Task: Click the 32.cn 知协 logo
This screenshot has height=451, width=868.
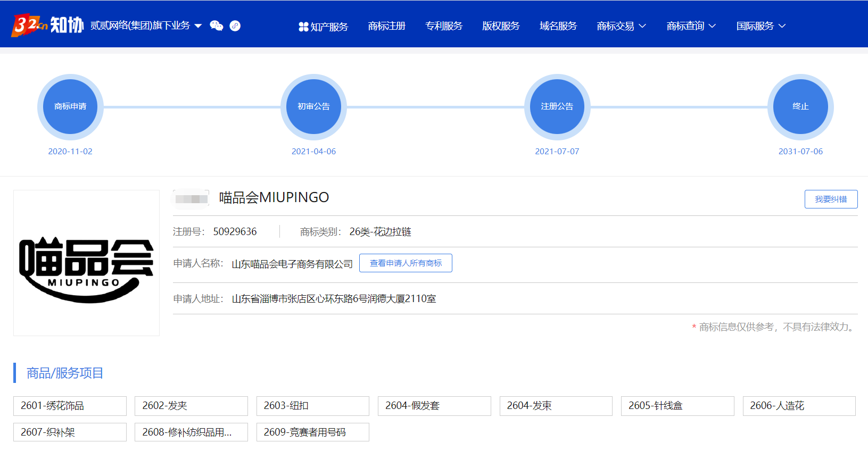Action: click(x=47, y=25)
